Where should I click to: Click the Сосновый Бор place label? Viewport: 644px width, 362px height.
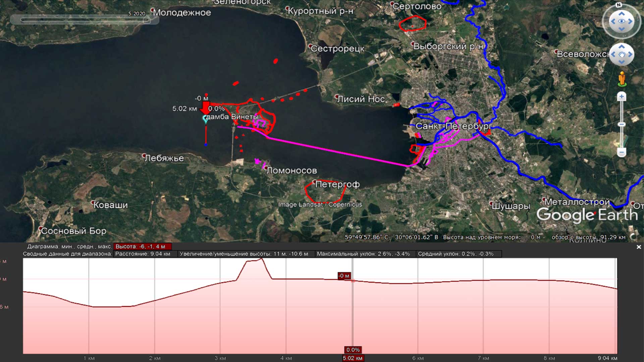tap(73, 231)
